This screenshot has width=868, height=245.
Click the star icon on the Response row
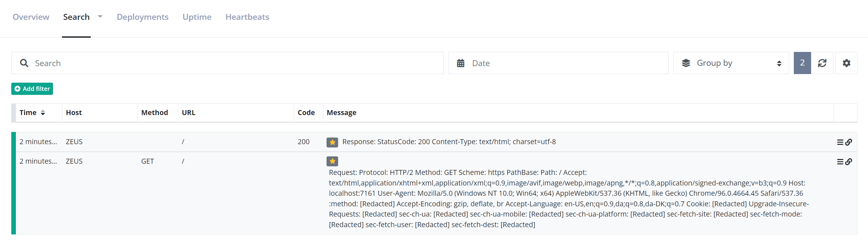332,143
